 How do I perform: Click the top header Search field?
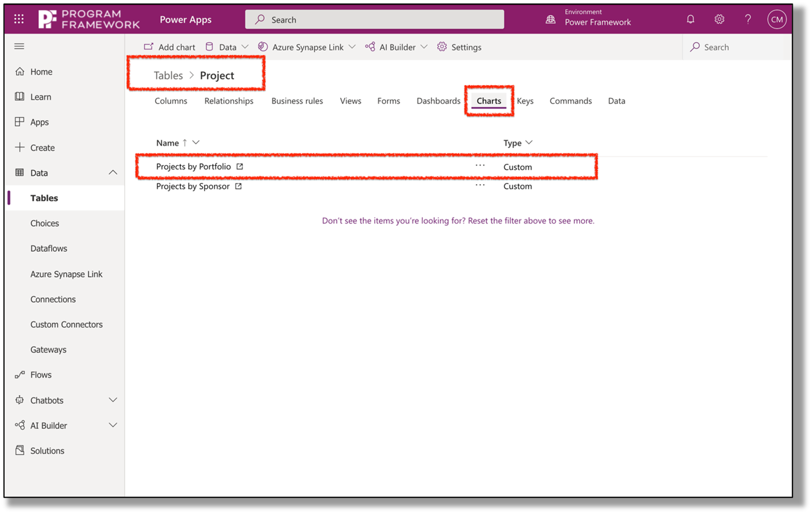click(374, 19)
